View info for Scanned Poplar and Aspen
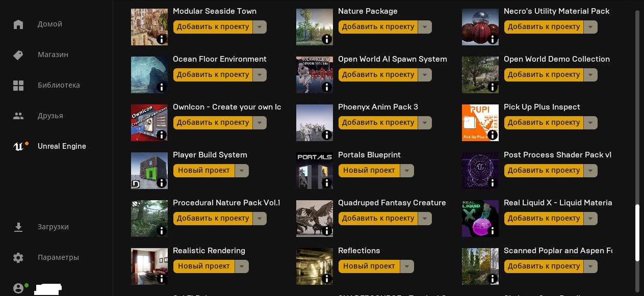This screenshot has height=296, width=644. pyautogui.click(x=493, y=279)
